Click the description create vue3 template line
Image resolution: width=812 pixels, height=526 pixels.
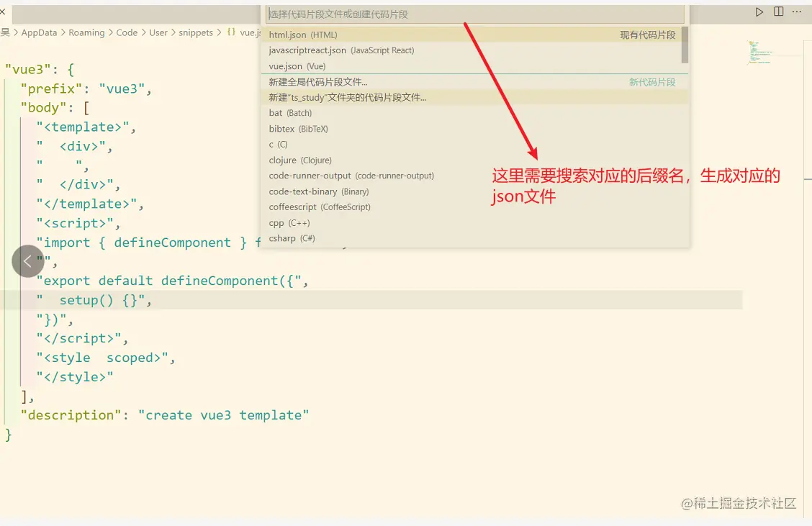pos(165,415)
